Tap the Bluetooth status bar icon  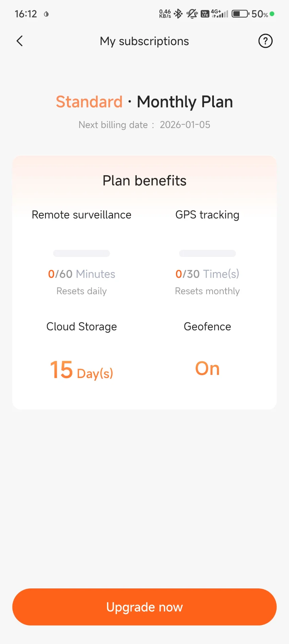click(178, 14)
